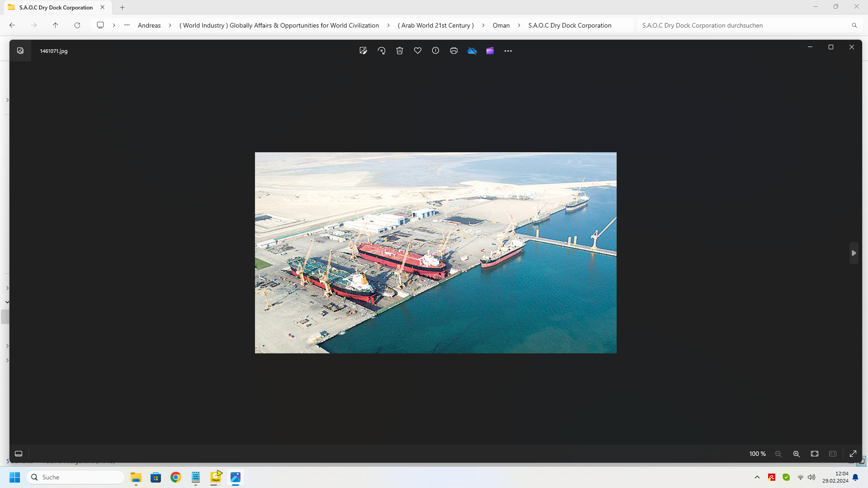
Task: Expand the chevron after Andreas breadcrumb
Action: pyautogui.click(x=170, y=25)
